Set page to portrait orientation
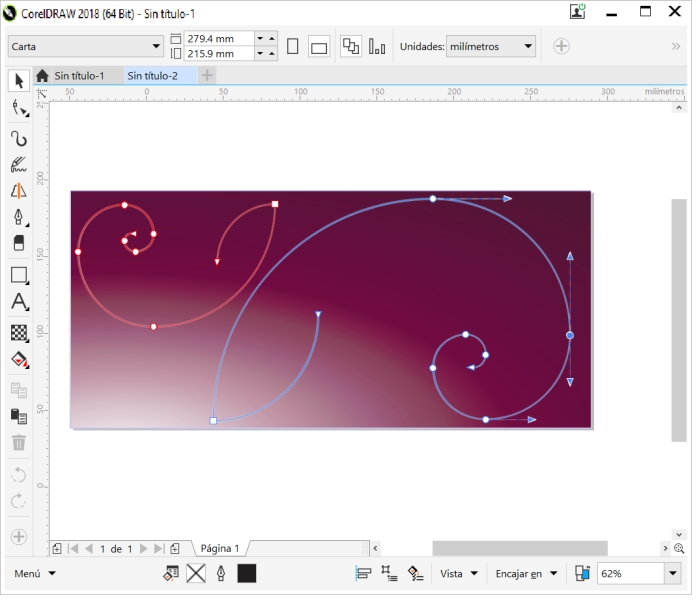Viewport: 697px width, 600px height. pos(293,46)
